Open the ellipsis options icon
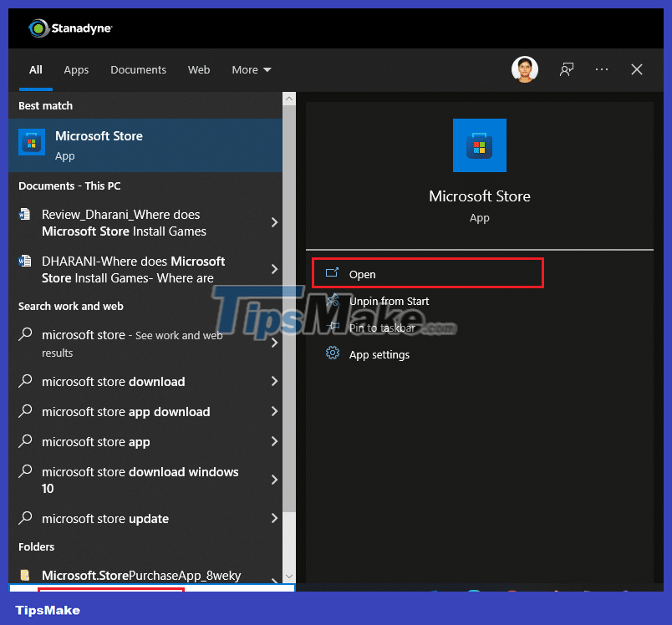The height and width of the screenshot is (625, 672). point(602,69)
